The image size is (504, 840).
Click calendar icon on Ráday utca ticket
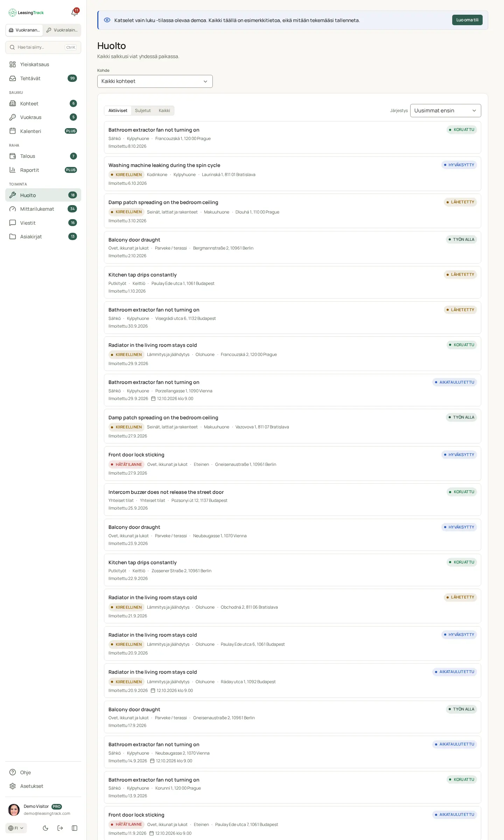pyautogui.click(x=153, y=691)
